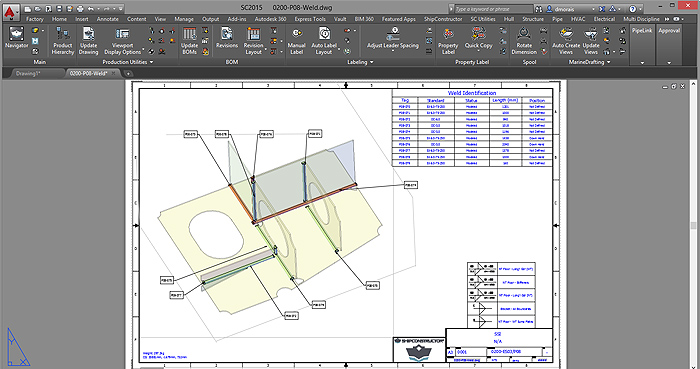Switch to the Annotate ribbon tab
Image resolution: width=700 pixels, height=369 pixels.
(108, 19)
